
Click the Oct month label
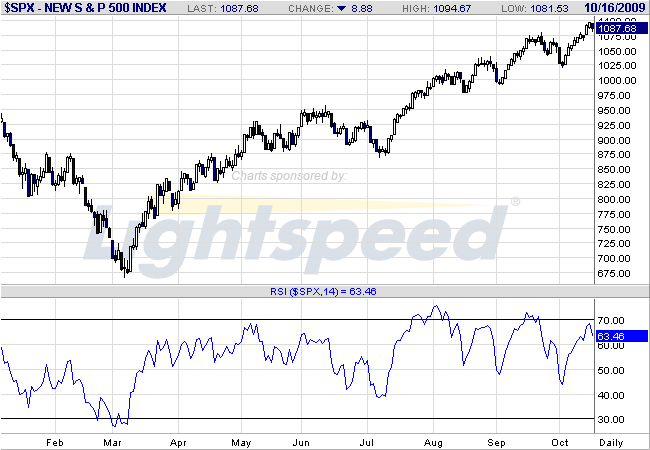560,443
